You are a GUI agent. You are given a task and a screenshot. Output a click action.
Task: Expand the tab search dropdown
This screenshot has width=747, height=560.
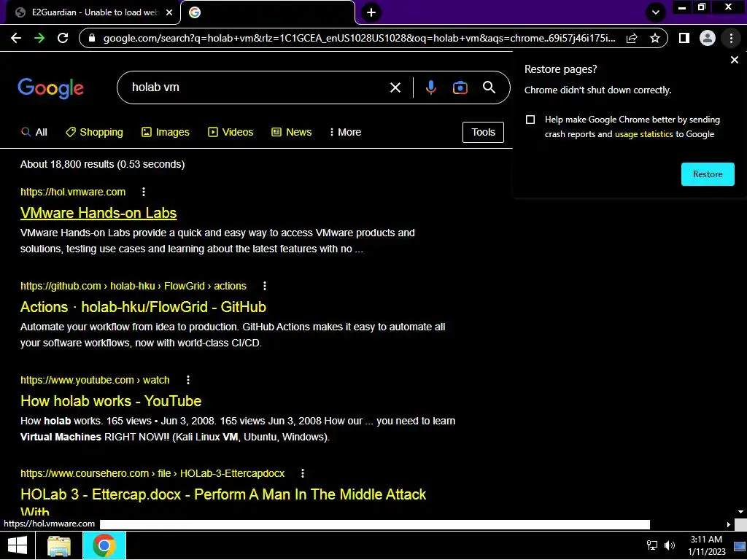[x=656, y=12]
